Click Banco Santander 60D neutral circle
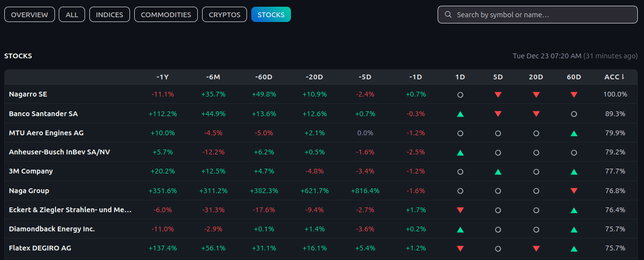This screenshot has width=644, height=260. (x=574, y=114)
